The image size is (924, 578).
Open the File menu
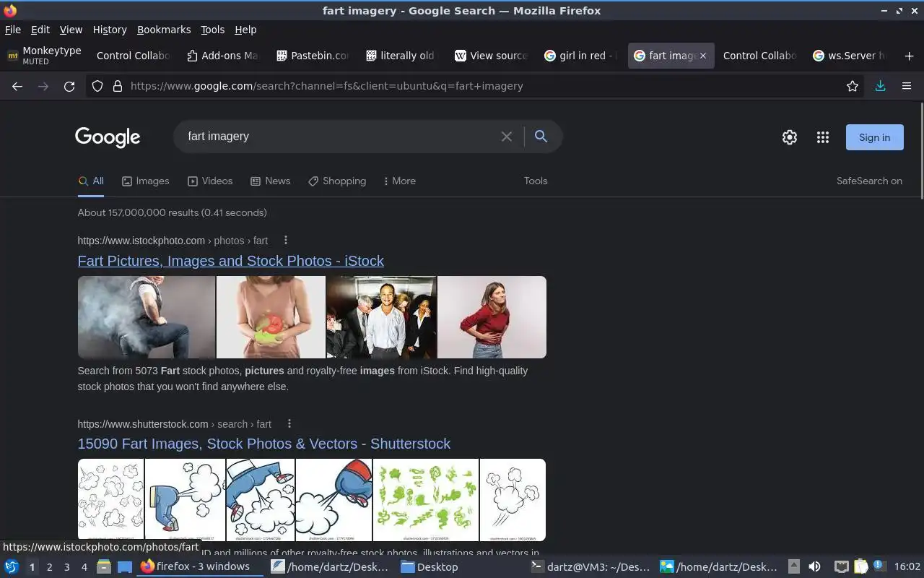coord(13,30)
